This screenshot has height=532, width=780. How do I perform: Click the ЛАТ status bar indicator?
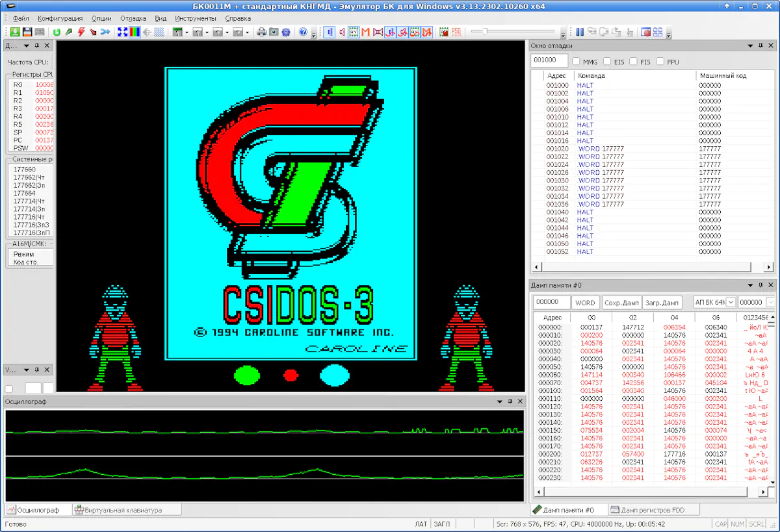[x=421, y=524]
